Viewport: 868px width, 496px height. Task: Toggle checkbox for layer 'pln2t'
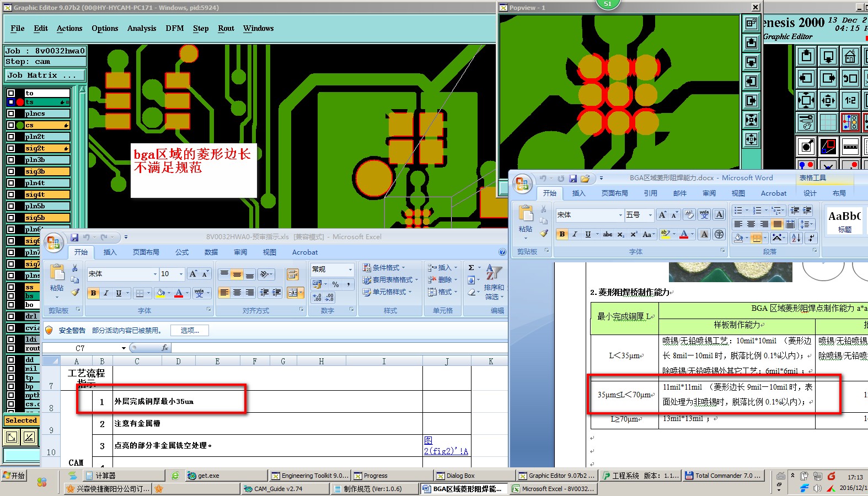11,137
